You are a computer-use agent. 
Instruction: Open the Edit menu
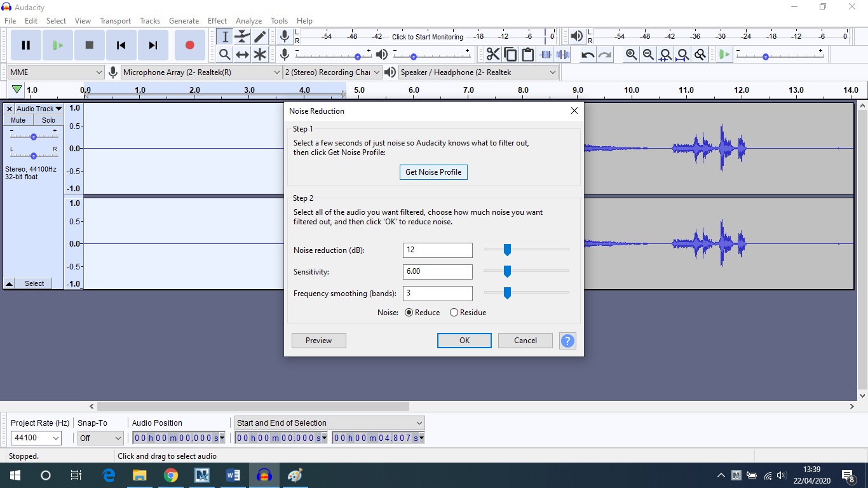coord(31,21)
